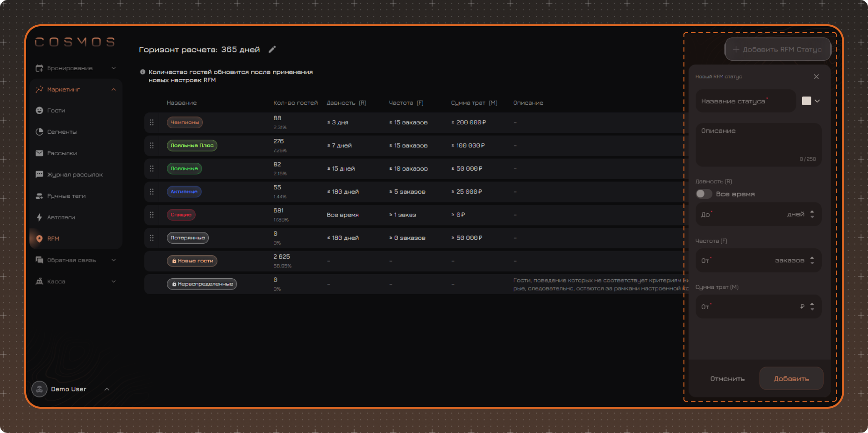The image size is (868, 433).
Task: Click the white status color swatch
Action: pos(806,101)
